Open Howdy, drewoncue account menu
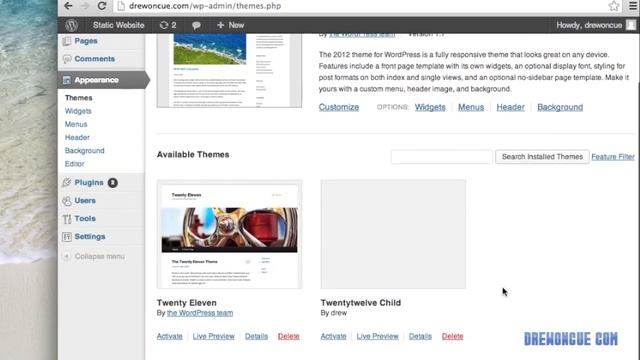Screen dimensions: 640x360 589,25
